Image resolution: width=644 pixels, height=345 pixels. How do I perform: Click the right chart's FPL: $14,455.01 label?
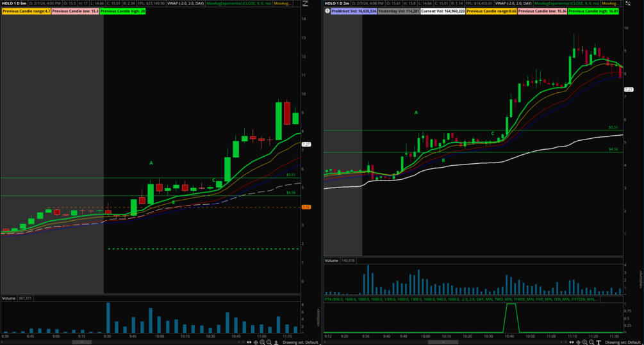[x=479, y=3]
